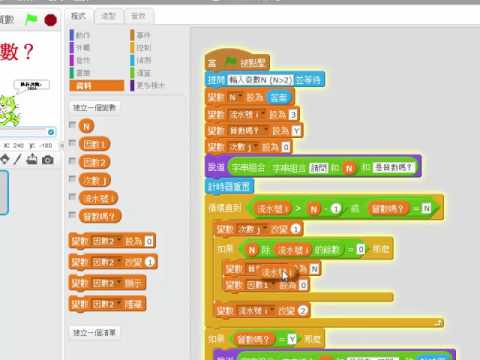Click the blue checkmark in stage answer box

tap(51, 132)
